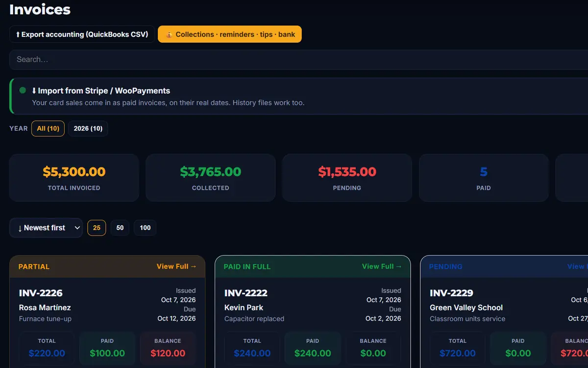Click the PAID IN FULL status label
This screenshot has width=588, height=368.
point(247,267)
